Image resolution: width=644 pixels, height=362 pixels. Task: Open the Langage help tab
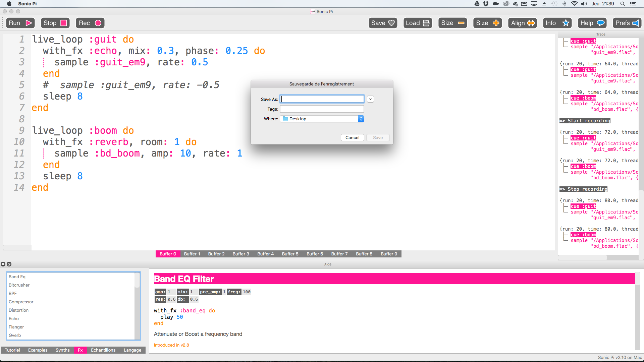coord(132,350)
